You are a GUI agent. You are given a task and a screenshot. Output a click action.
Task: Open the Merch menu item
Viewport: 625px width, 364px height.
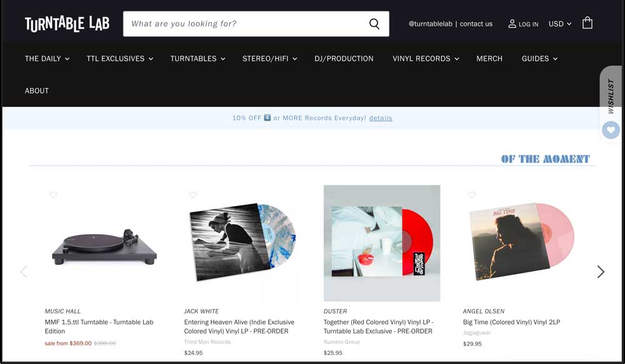click(x=489, y=59)
